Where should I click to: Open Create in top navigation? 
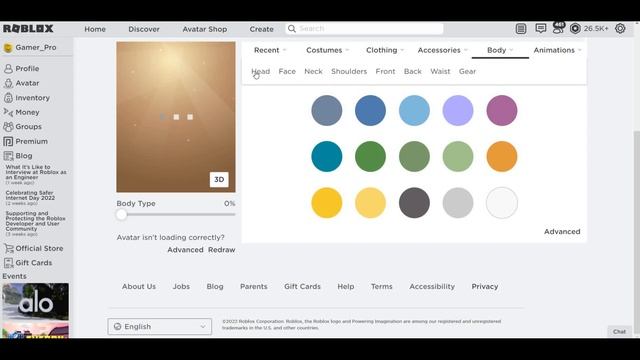(x=262, y=29)
